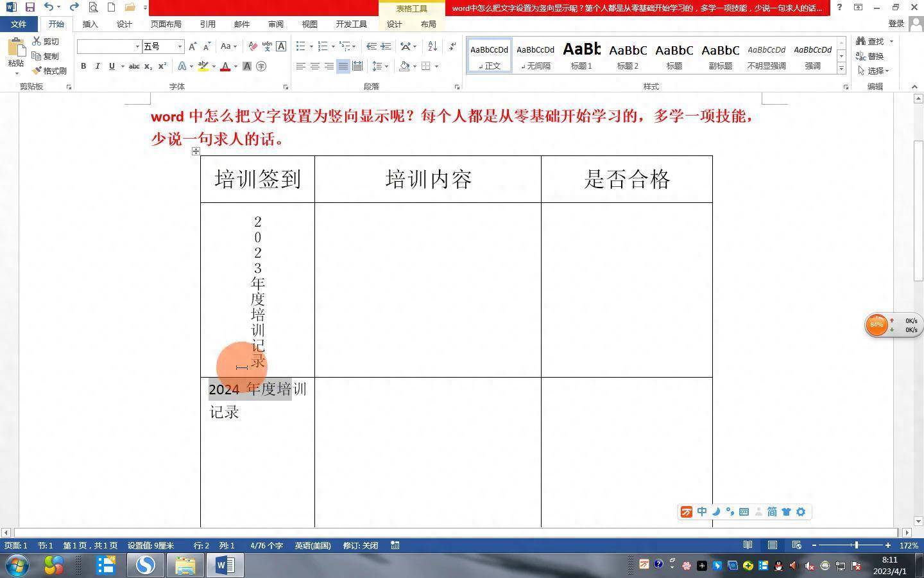Image resolution: width=924 pixels, height=578 pixels.
Task: Switch to the 插入 ribbon tab
Action: 90,24
